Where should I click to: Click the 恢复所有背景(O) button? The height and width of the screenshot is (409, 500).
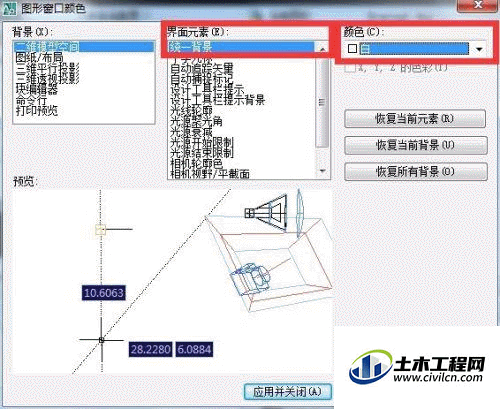tap(415, 172)
